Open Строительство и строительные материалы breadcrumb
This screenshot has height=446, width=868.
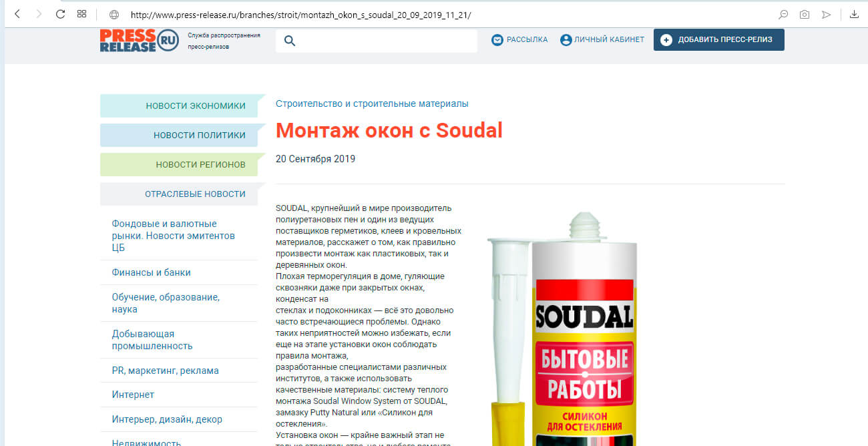tap(372, 103)
